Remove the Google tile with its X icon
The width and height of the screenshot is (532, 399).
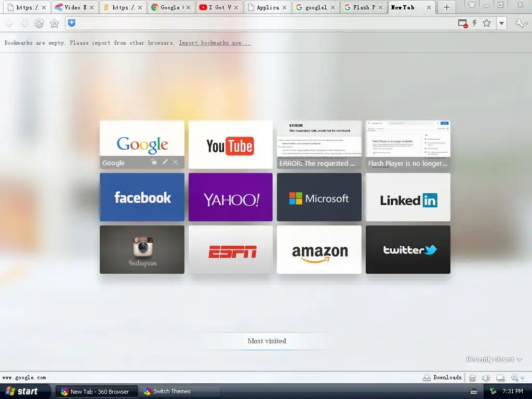(x=176, y=162)
